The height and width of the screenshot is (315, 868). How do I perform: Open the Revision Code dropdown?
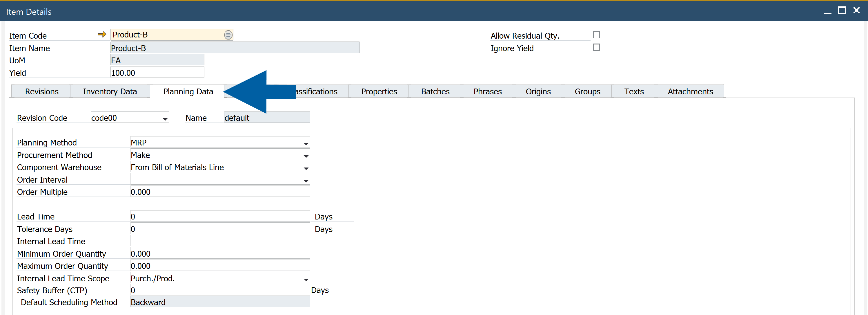(x=165, y=118)
